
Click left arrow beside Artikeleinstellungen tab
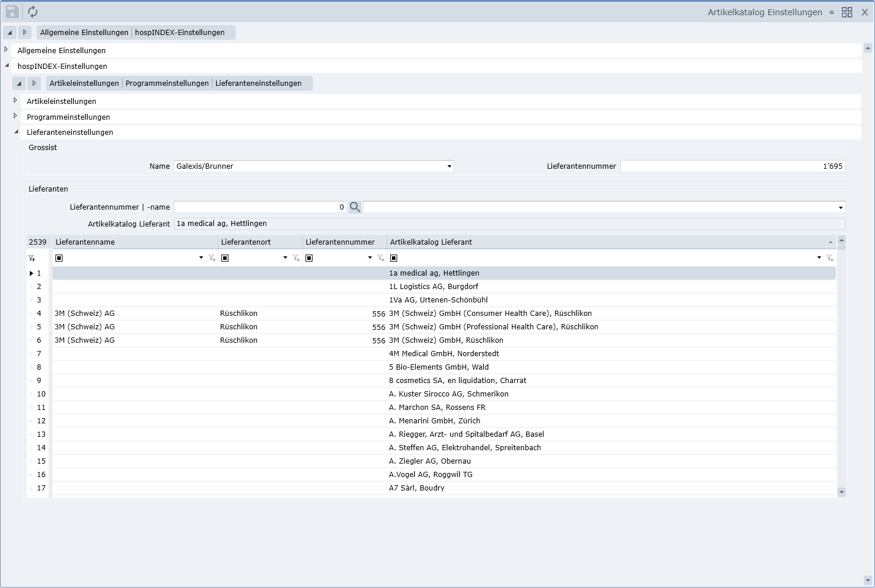19,83
